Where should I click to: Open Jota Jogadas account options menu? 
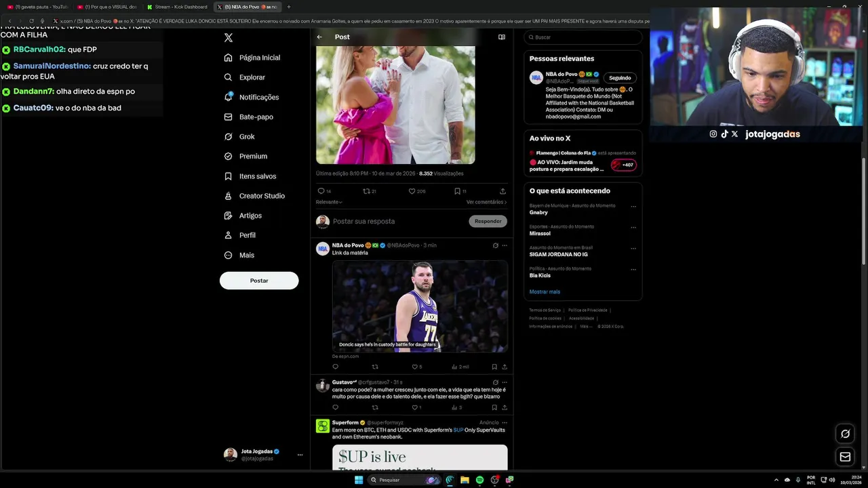(300, 455)
